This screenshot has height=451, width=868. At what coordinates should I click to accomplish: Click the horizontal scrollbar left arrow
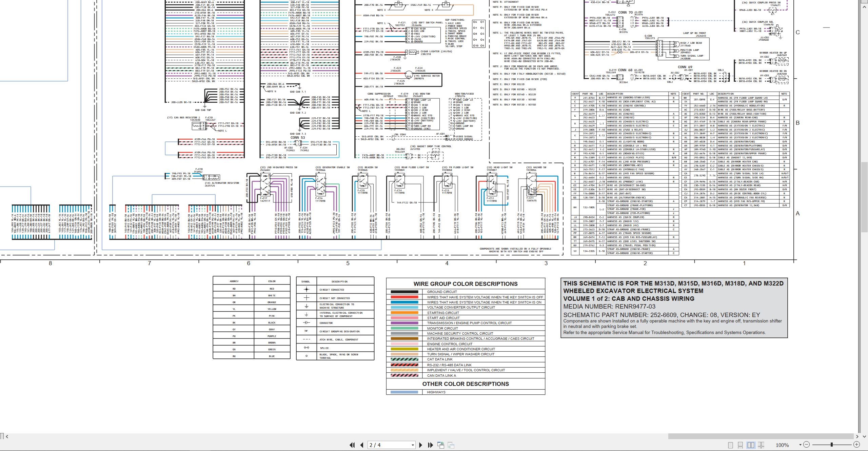(7, 436)
